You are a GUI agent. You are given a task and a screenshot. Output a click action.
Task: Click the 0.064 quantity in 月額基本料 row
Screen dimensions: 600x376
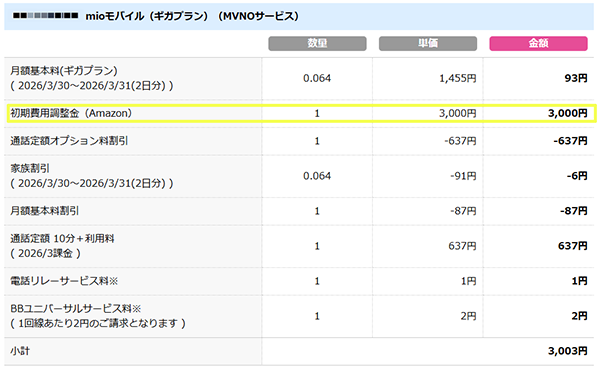point(317,78)
